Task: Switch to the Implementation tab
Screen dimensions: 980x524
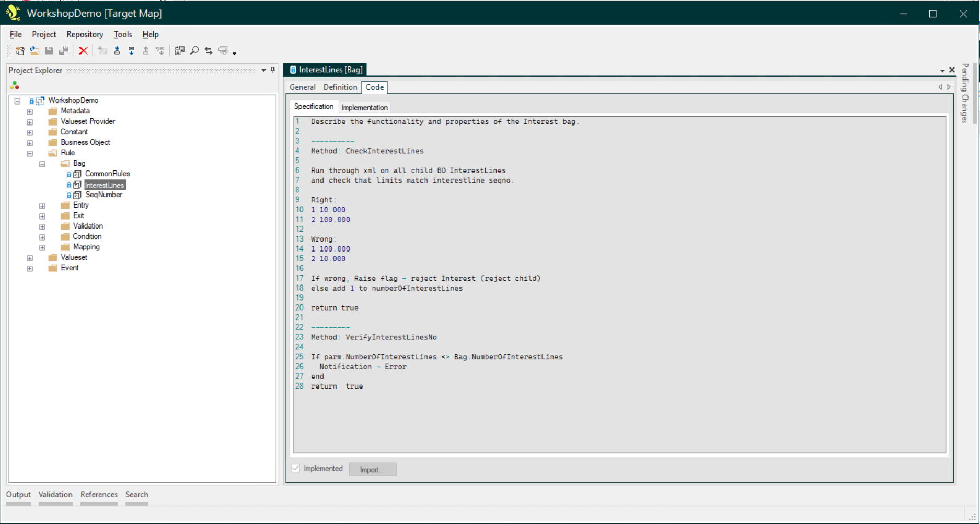Action: pyautogui.click(x=364, y=107)
